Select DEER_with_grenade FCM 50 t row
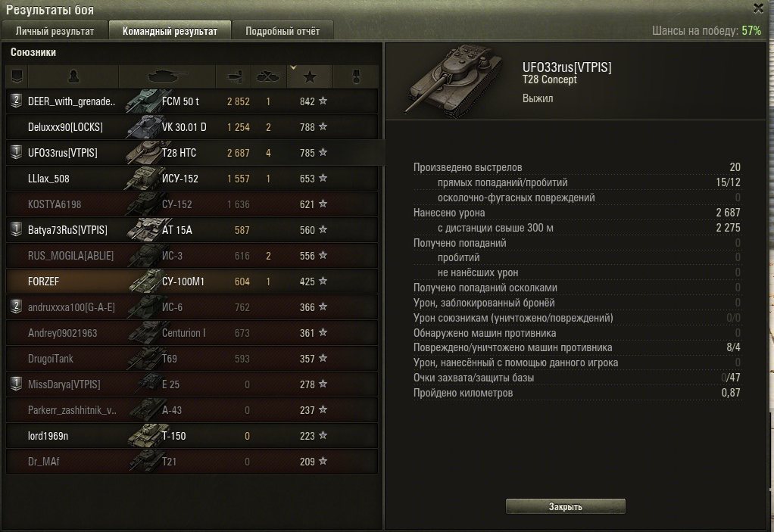 (x=192, y=101)
